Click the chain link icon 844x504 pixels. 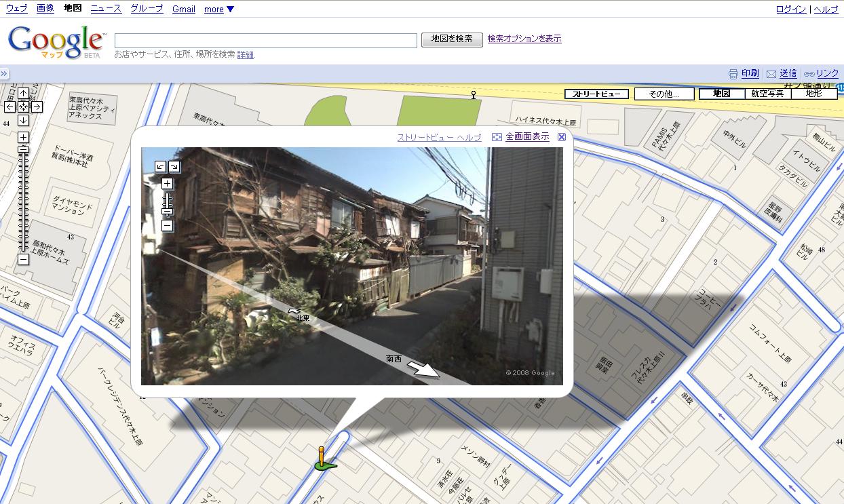(809, 74)
